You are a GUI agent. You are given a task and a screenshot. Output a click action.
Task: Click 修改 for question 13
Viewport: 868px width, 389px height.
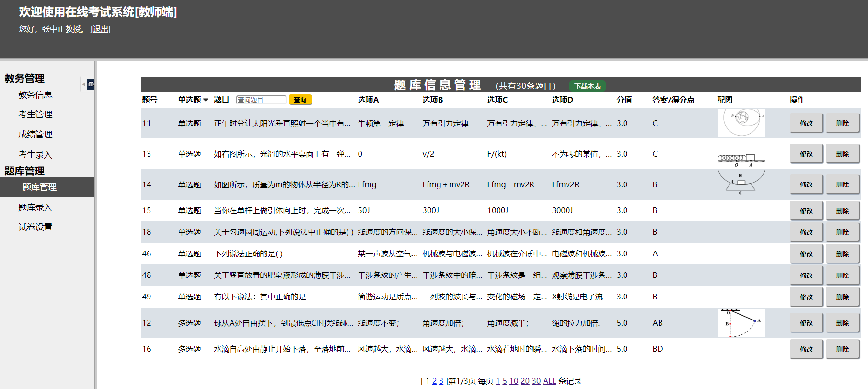click(806, 154)
